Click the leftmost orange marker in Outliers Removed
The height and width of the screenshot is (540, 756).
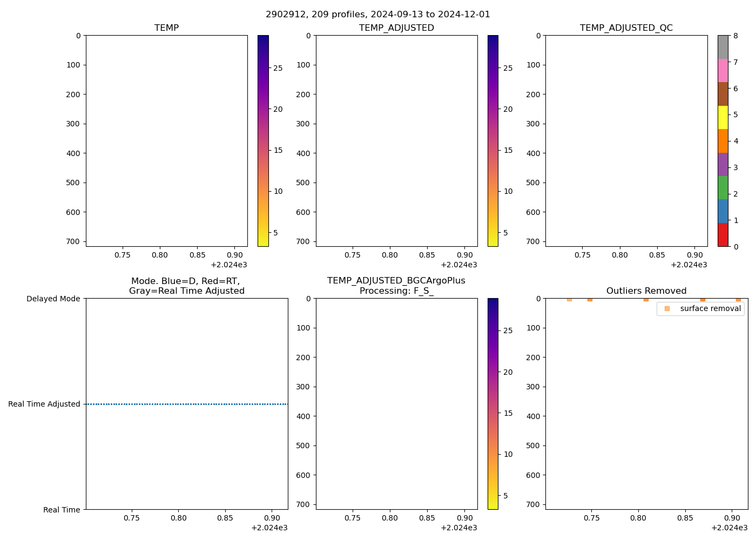point(569,299)
